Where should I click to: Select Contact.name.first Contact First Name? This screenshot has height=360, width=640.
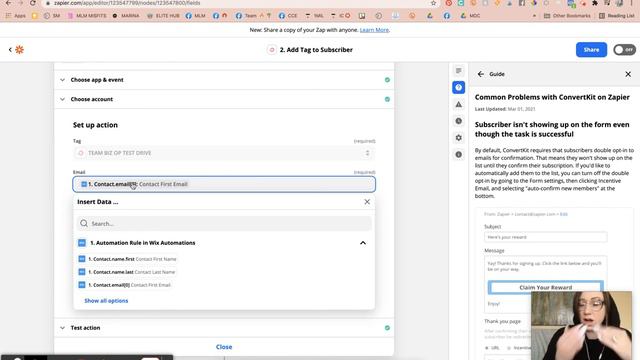pos(128,259)
